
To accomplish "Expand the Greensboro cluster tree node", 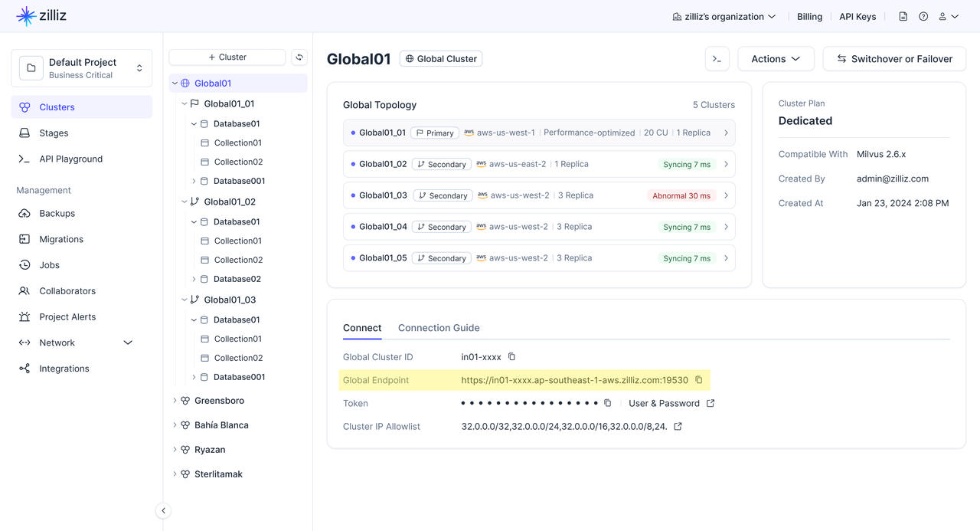I will coord(175,401).
